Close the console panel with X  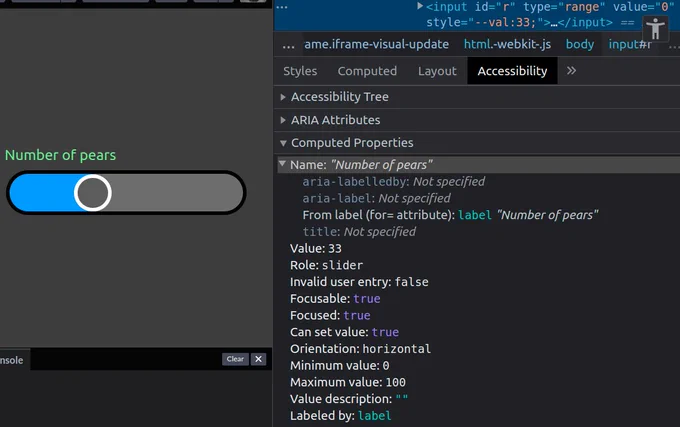pos(258,359)
